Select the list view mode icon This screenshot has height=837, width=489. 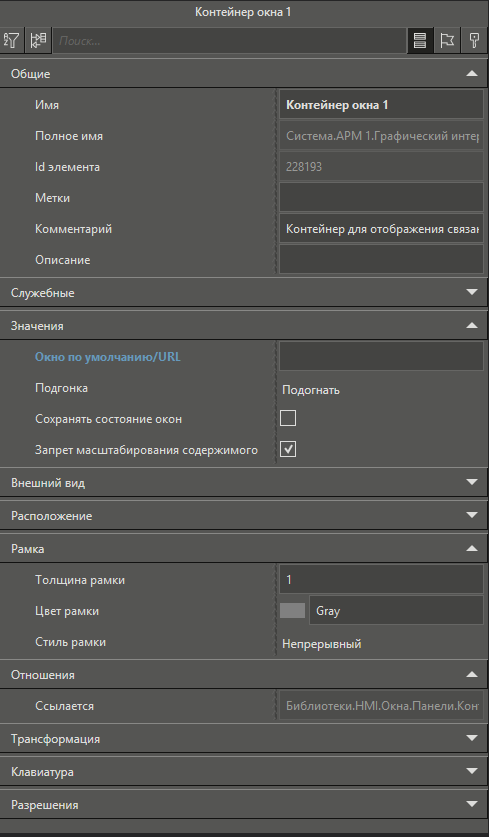tap(420, 41)
